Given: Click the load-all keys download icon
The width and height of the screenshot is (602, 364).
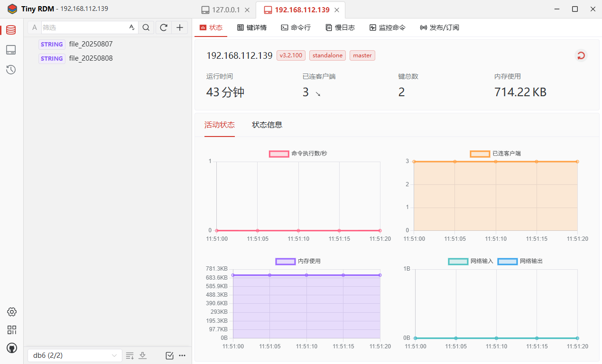Looking at the screenshot, I should click(x=142, y=355).
